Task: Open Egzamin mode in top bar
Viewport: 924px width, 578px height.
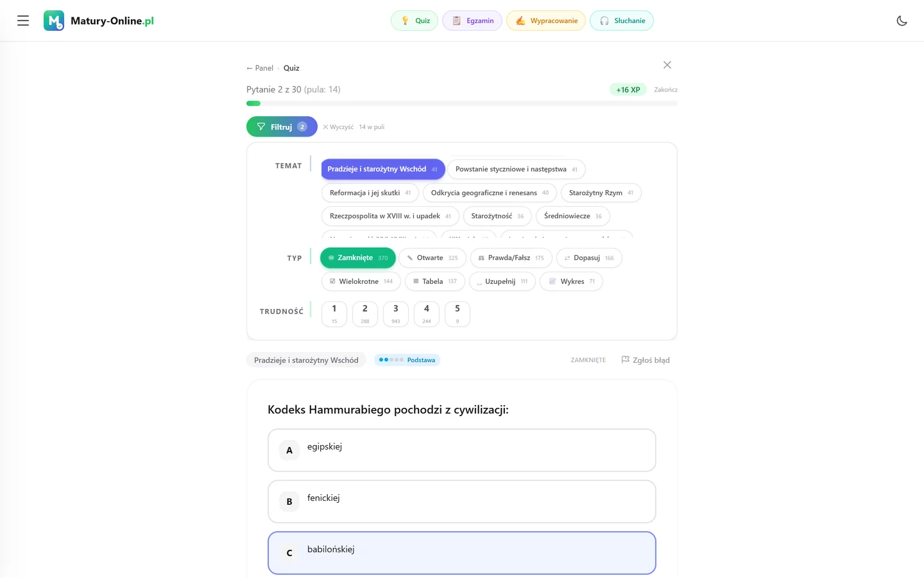Action: 472,21
